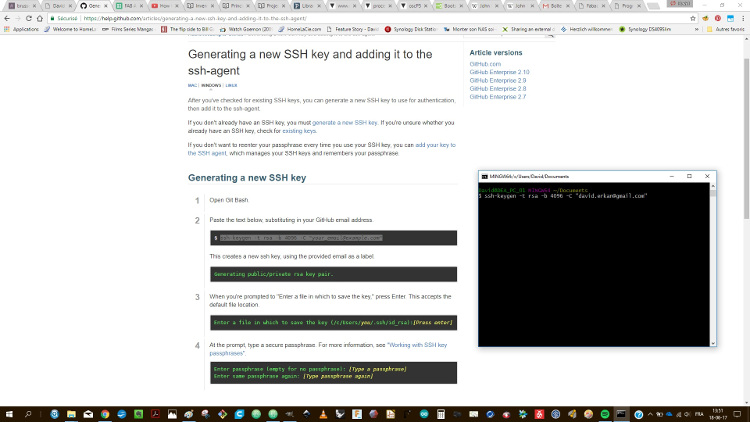750x422 pixels.
Task: Follow 'existing keys' link
Action: [299, 131]
